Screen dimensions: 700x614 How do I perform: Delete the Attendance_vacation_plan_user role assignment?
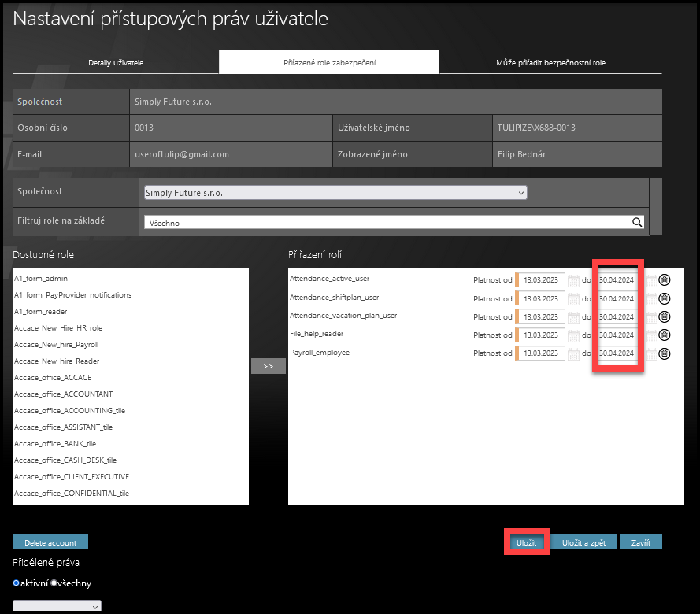pos(664,316)
